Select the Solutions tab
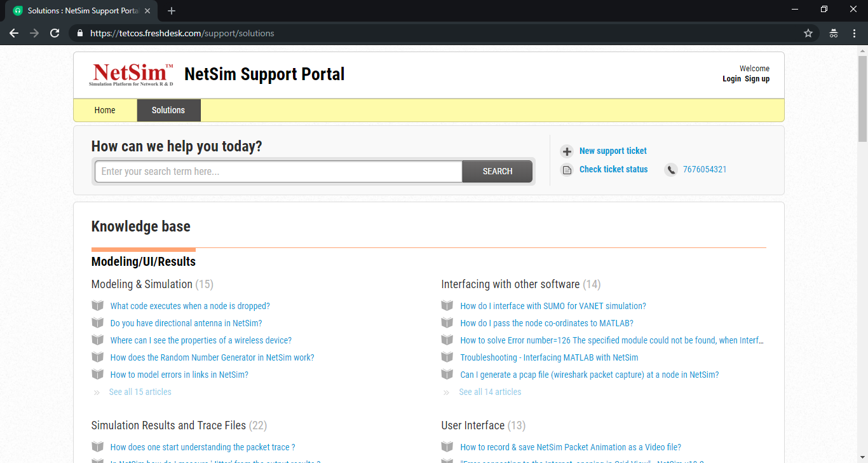Screen dimensions: 868x463 168,110
